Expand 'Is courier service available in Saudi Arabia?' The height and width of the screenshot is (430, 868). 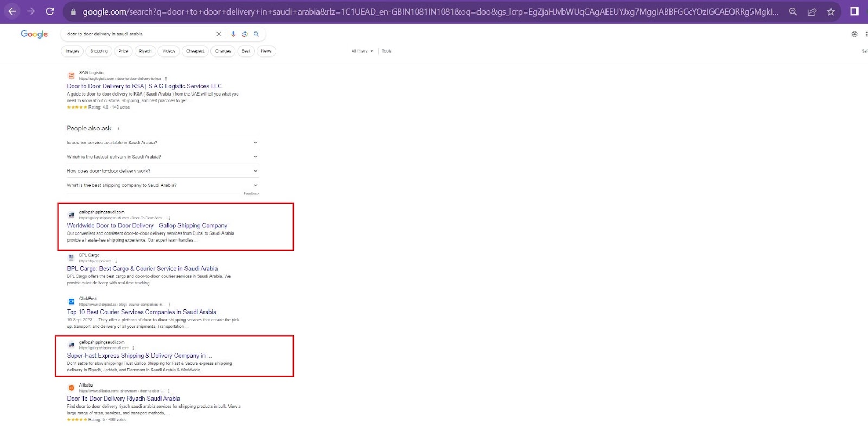[163, 142]
